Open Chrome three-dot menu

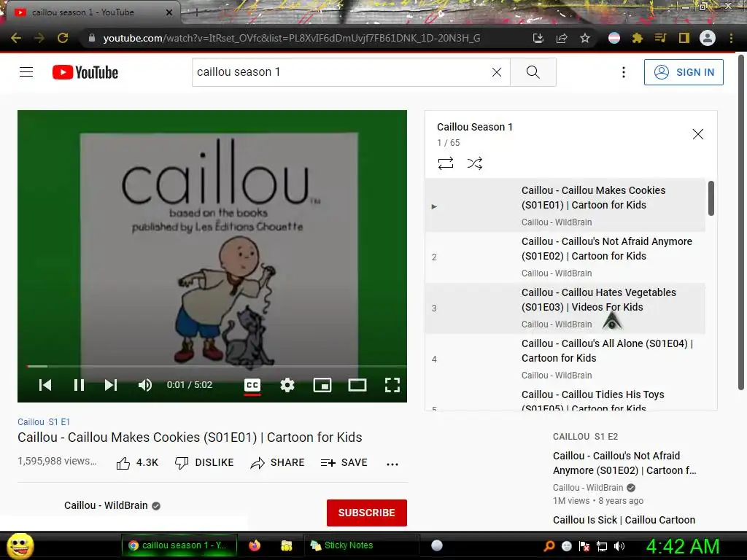(731, 38)
